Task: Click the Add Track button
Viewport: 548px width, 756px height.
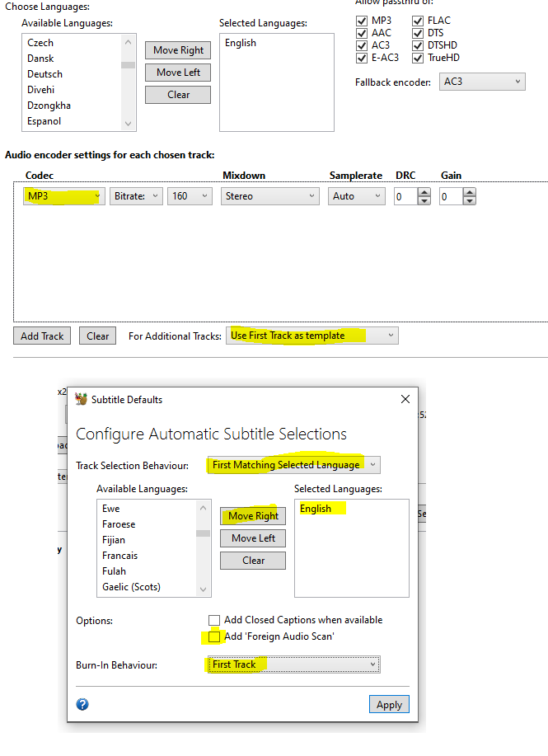Action: click(42, 336)
